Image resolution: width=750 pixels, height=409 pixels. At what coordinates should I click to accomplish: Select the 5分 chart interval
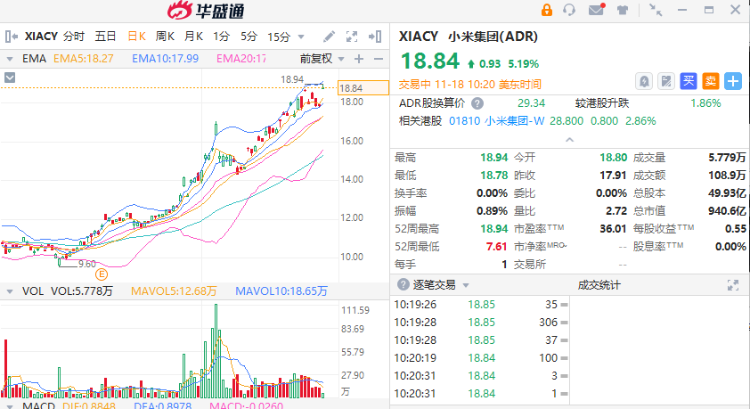pos(249,36)
